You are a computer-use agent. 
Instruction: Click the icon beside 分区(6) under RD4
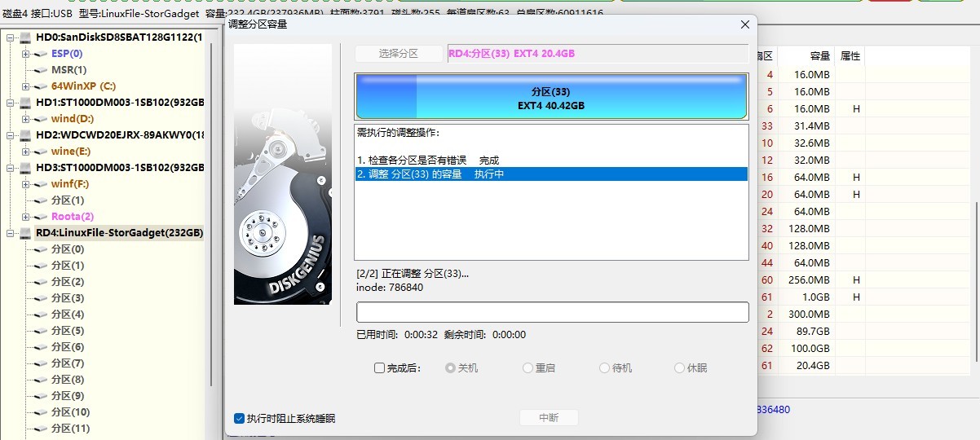(x=42, y=347)
